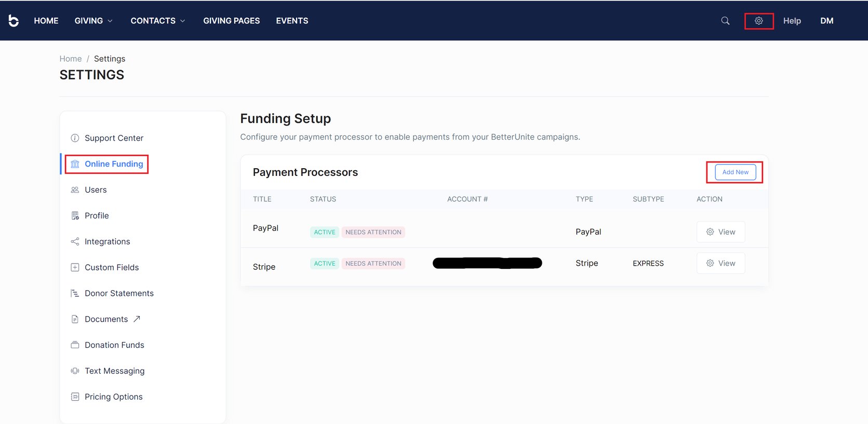This screenshot has width=868, height=424.
Task: Expand the Giving menu chevron
Action: coord(110,21)
